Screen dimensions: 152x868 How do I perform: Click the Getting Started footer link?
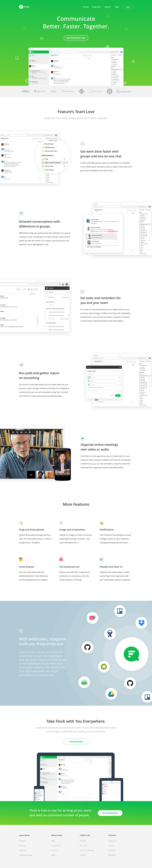click(x=26, y=855)
